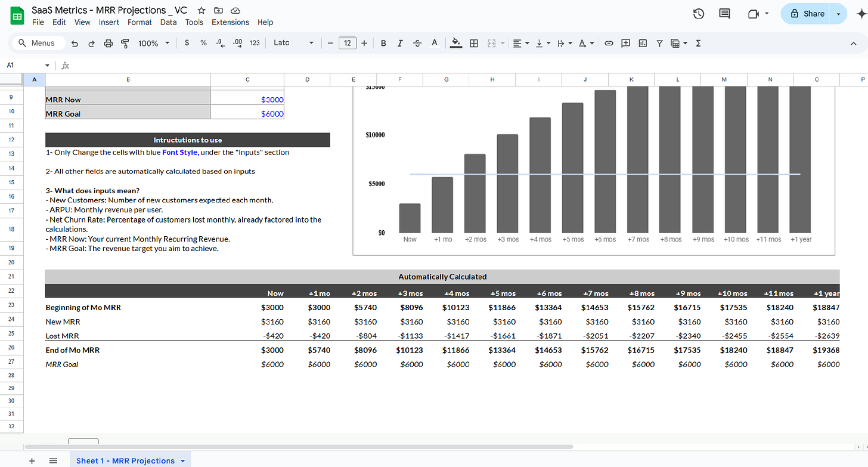
Task: Decrease decimal places
Action: [220, 43]
